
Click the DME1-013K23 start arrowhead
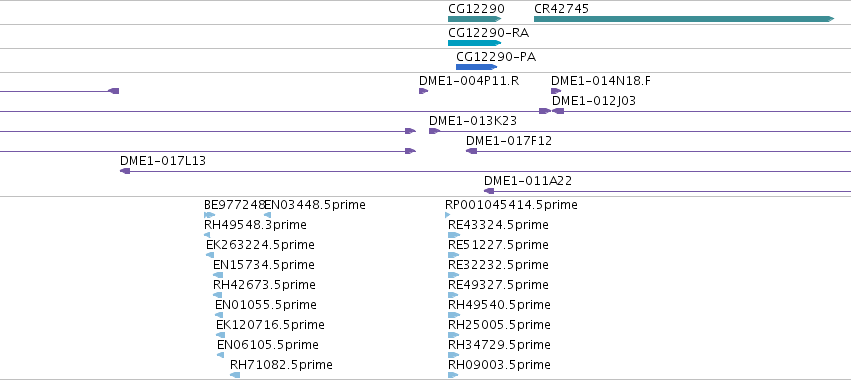click(x=434, y=131)
